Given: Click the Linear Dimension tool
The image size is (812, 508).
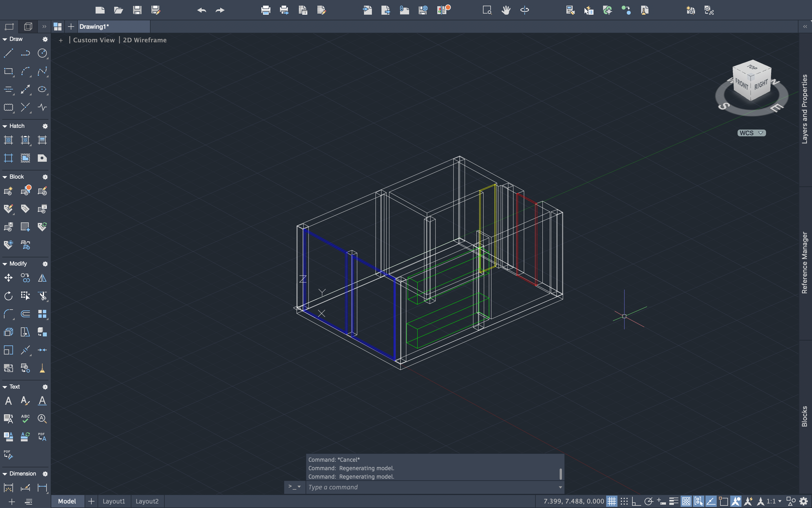Looking at the screenshot, I should tap(42, 487).
